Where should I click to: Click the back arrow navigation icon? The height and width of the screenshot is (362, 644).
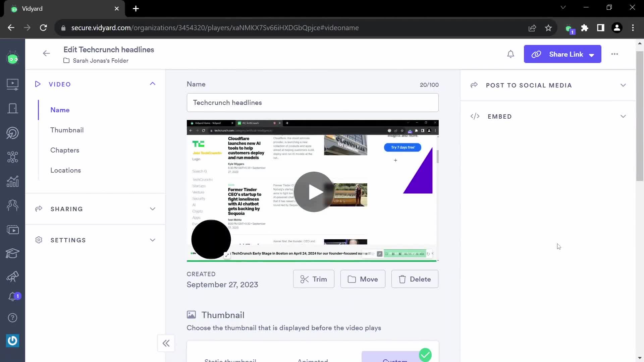click(46, 54)
